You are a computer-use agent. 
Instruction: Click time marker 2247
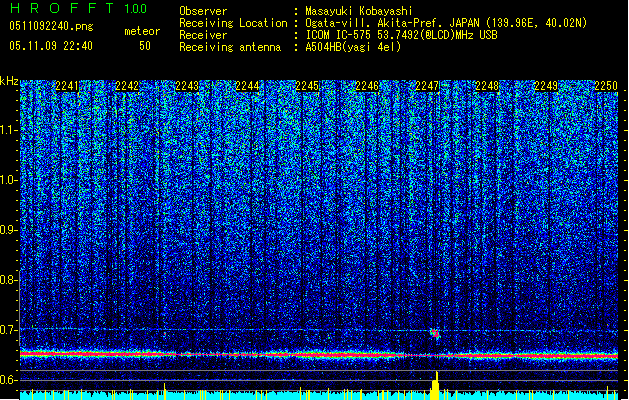[427, 86]
